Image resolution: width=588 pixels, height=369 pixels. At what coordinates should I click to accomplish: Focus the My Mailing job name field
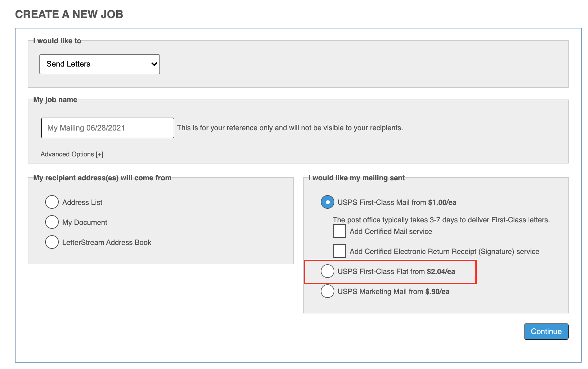pyautogui.click(x=107, y=128)
